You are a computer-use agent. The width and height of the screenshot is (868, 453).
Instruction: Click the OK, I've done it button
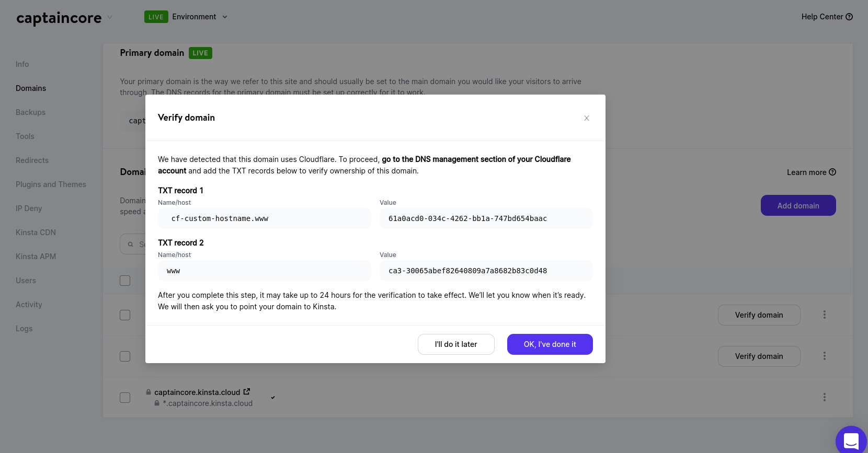(550, 344)
